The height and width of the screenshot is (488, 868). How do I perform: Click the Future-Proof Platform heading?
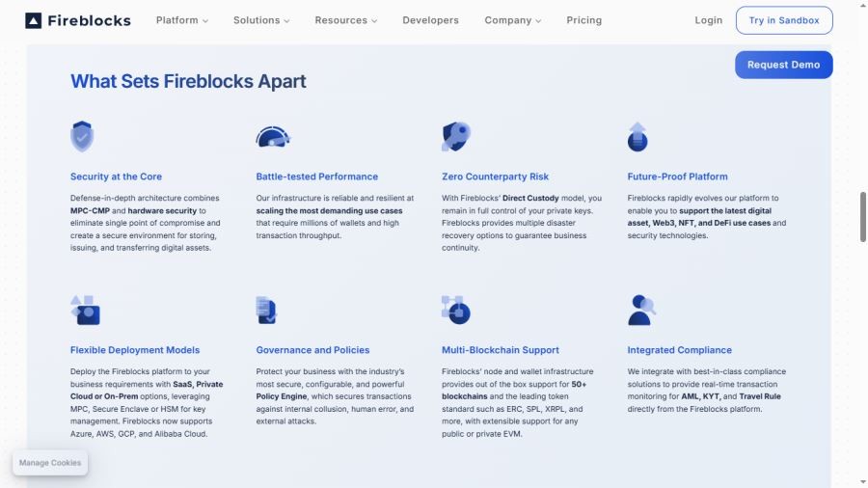click(x=677, y=176)
